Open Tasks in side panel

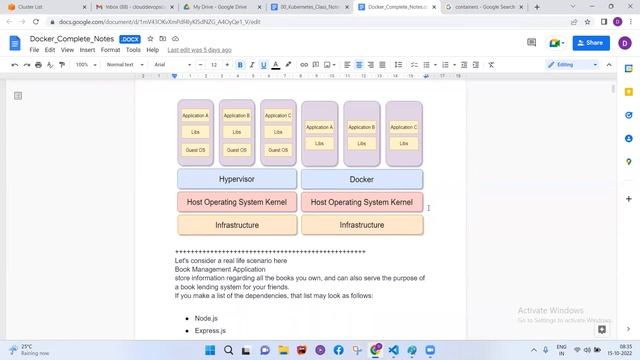tap(629, 115)
